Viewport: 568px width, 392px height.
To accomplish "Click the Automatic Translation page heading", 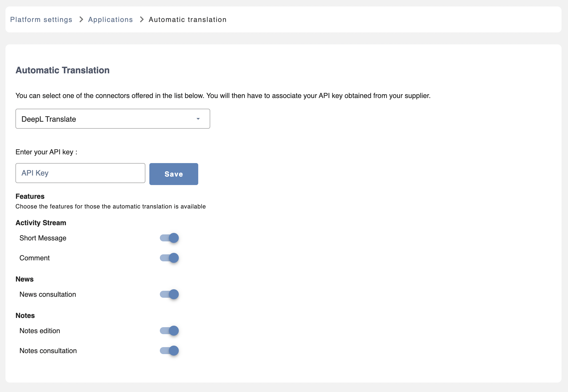I will [63, 70].
